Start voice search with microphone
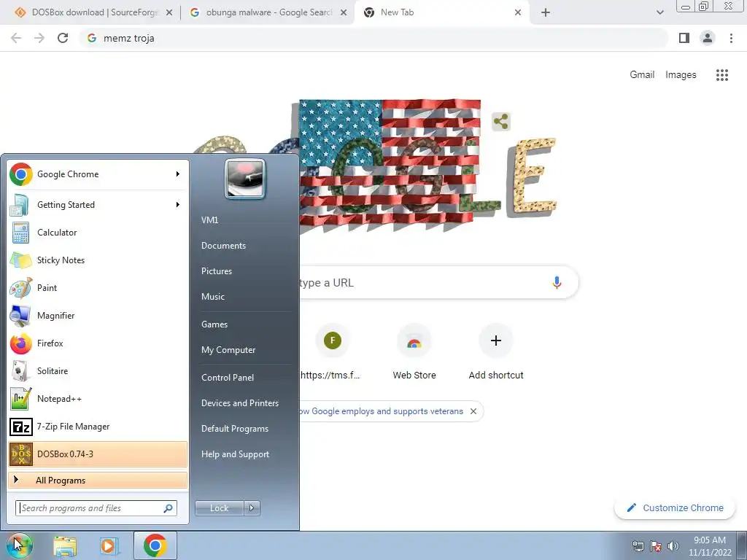This screenshot has height=560, width=747. [557, 282]
